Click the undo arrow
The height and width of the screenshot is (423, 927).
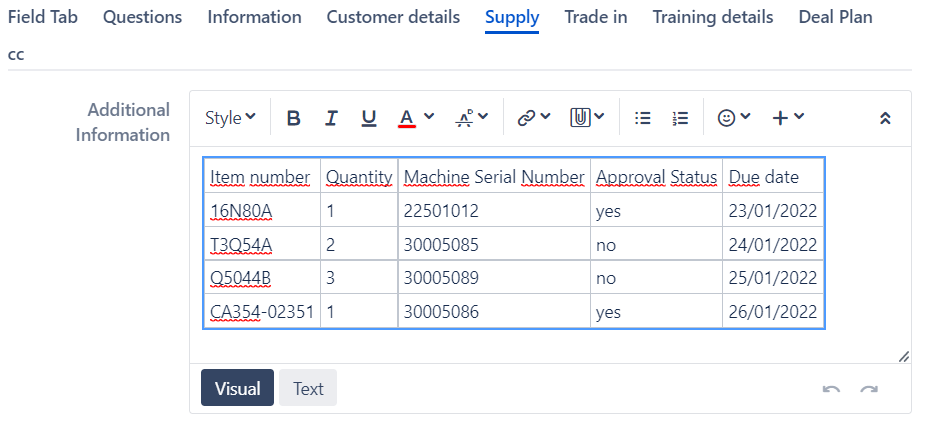831,389
